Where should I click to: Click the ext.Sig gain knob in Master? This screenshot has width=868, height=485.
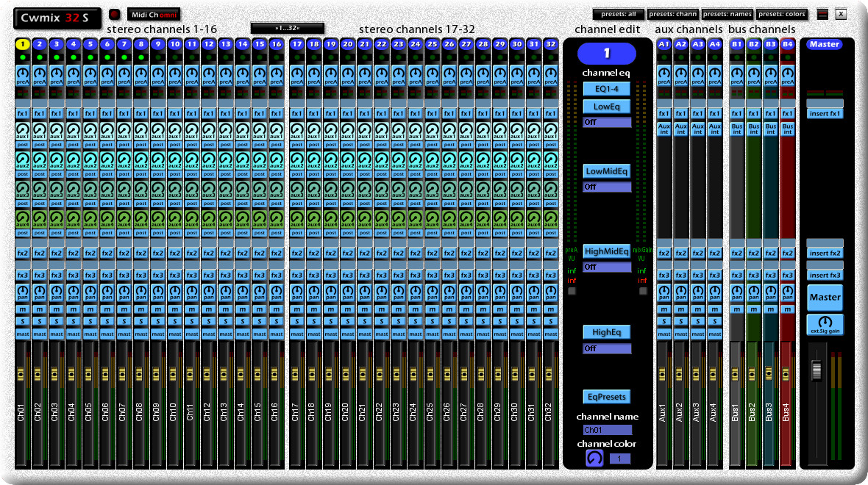(825, 322)
